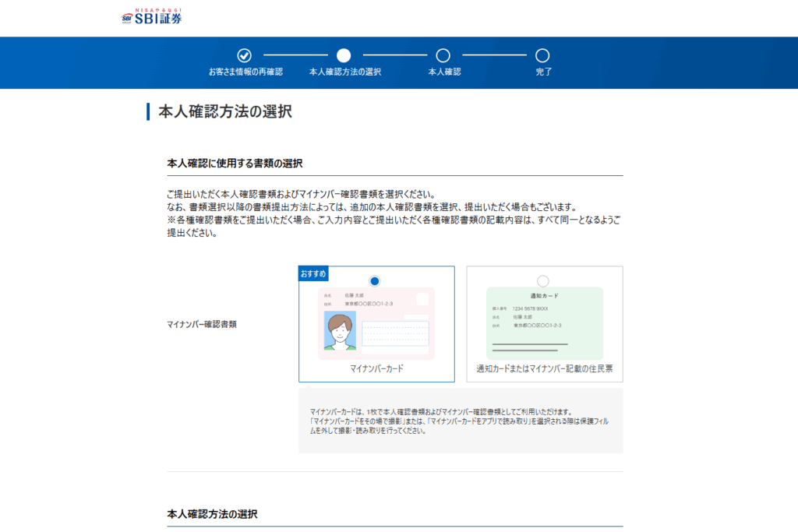Click the 完了 step label

(543, 72)
